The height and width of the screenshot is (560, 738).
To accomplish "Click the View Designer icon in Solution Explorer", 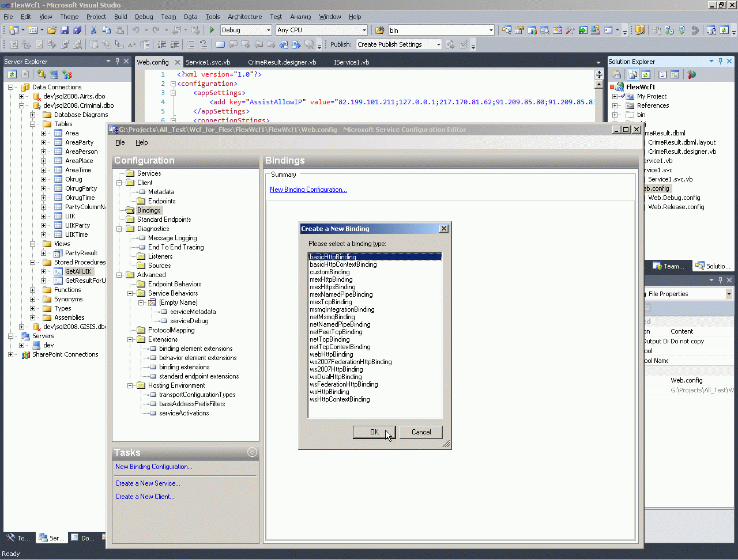I will 675,74.
